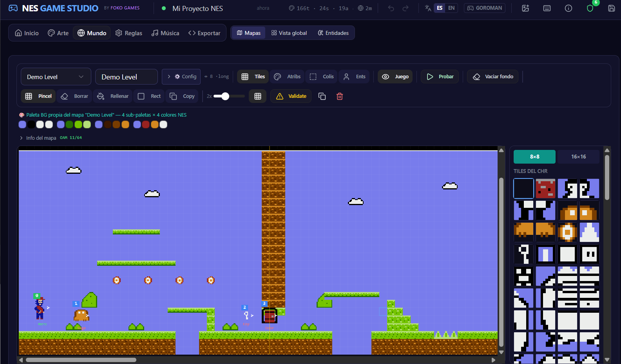
Task: Click the Mi Proyecto NES project title
Action: (197, 8)
